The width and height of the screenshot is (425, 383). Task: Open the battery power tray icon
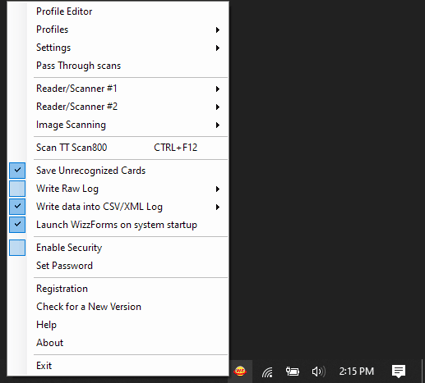[292, 371]
